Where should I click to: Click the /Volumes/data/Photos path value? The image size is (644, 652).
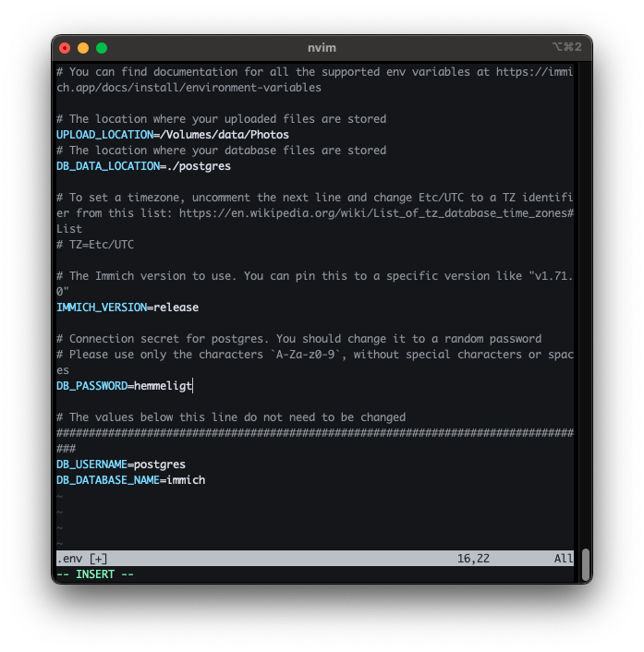[x=225, y=135]
